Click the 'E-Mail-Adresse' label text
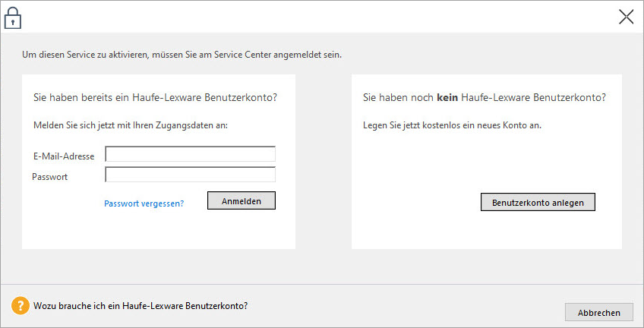 tap(64, 156)
